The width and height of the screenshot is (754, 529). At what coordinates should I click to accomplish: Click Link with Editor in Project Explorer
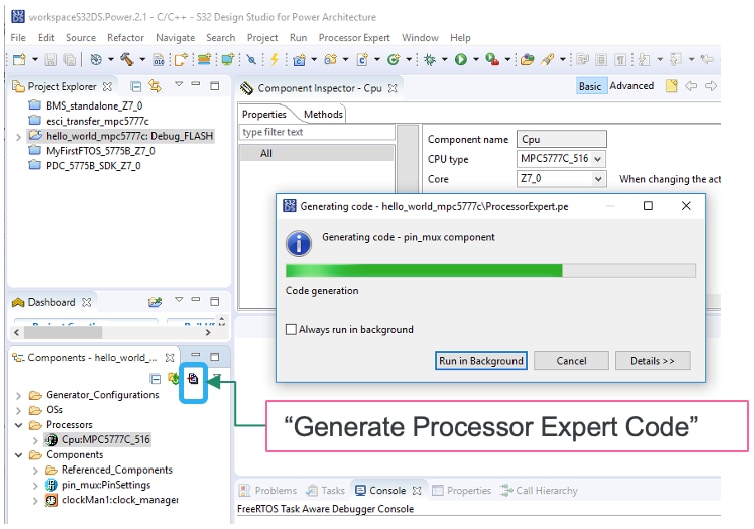[155, 86]
